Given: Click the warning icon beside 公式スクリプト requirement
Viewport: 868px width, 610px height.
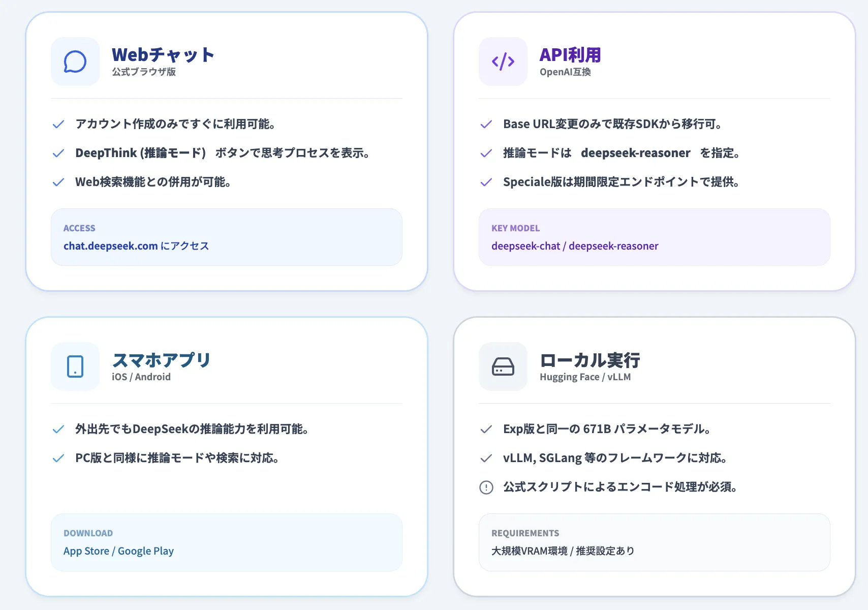Looking at the screenshot, I should click(486, 486).
